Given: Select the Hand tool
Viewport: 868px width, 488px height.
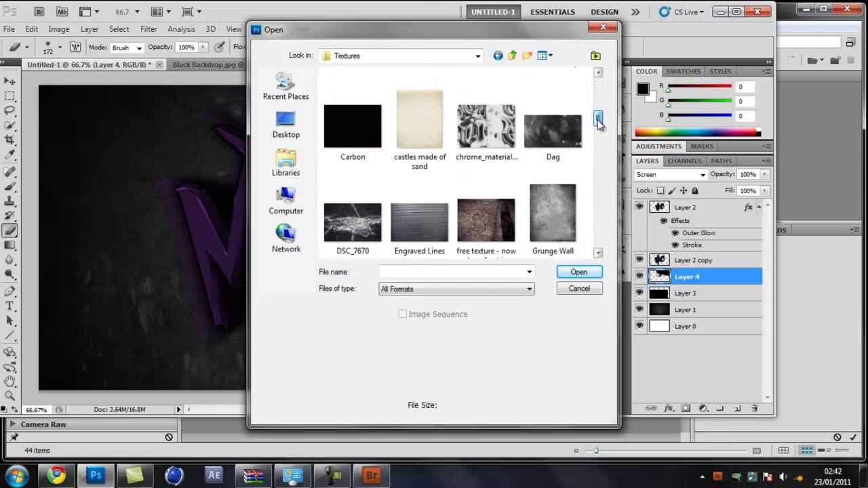Looking at the screenshot, I should click(x=10, y=382).
